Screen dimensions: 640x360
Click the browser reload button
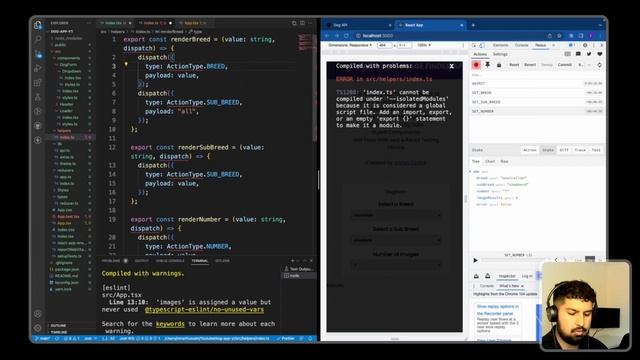346,36
